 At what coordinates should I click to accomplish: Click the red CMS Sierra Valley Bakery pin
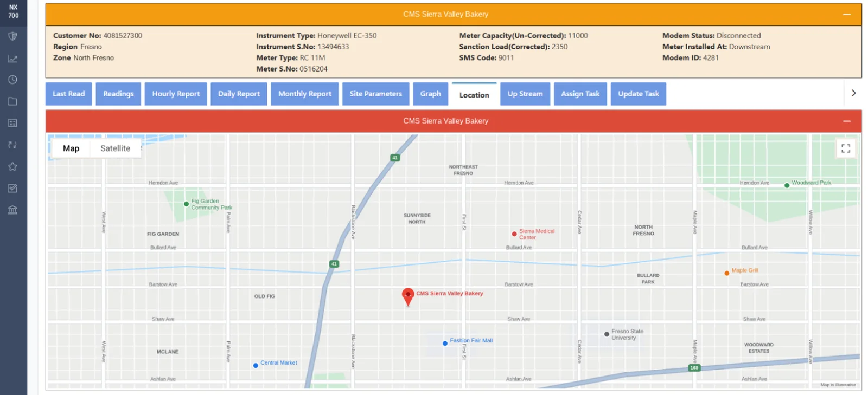tap(408, 297)
